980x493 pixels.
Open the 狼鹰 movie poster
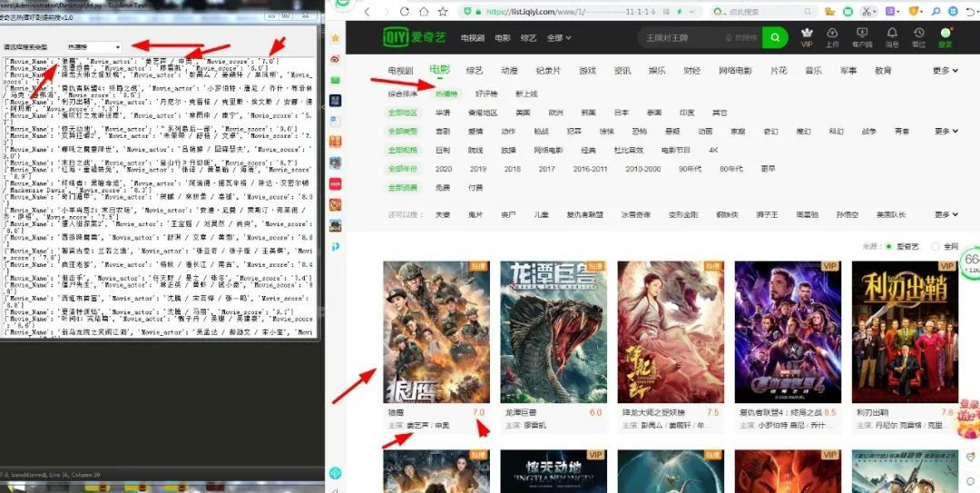pos(436,332)
